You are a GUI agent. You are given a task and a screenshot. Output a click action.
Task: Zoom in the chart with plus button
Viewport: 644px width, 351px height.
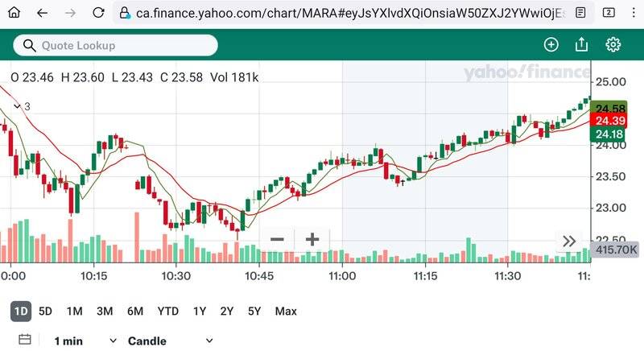pos(312,239)
